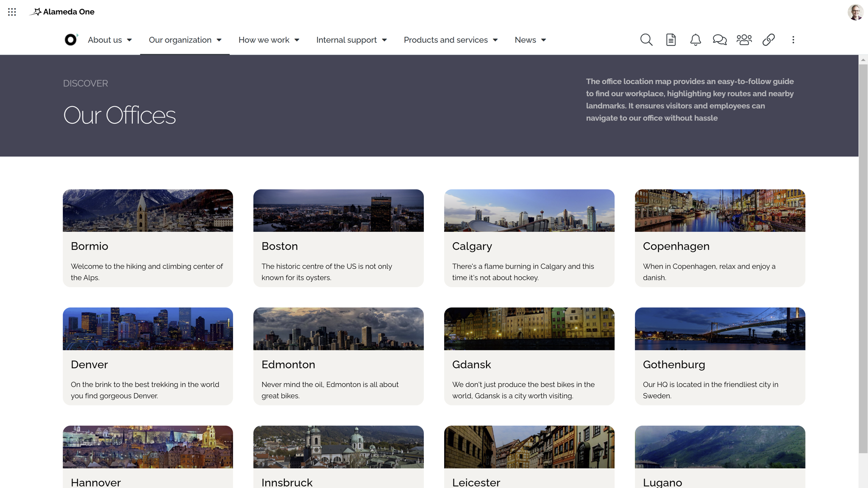
Task: Click the Bormio mountain town photo
Action: (x=148, y=211)
